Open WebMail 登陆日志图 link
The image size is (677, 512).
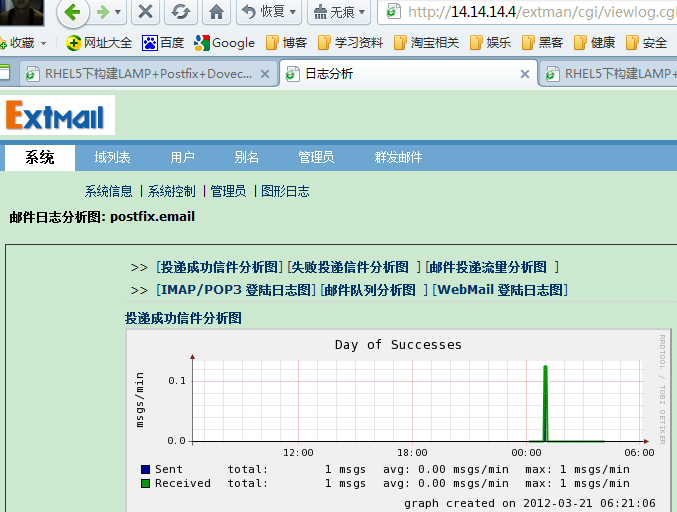point(500,290)
